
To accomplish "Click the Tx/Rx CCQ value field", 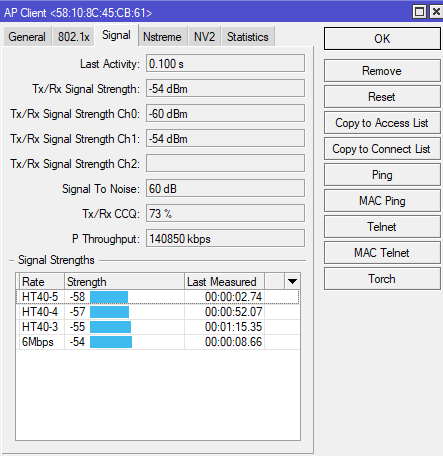I will (x=225, y=213).
